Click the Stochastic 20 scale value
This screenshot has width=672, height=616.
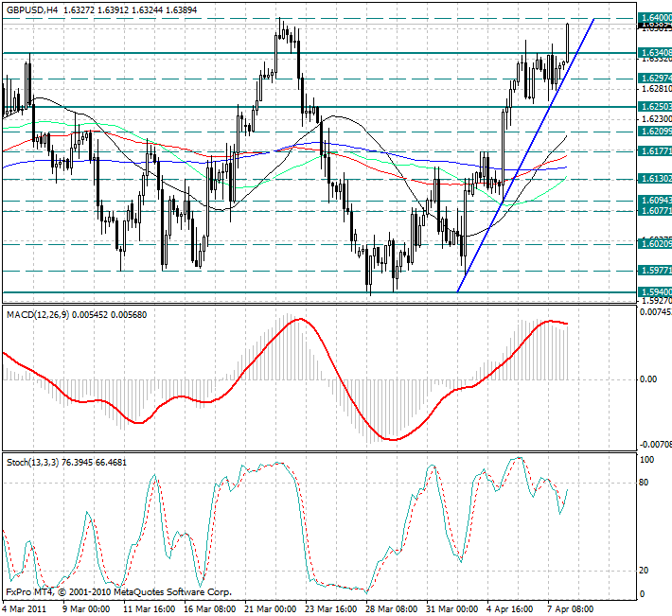[x=644, y=571]
